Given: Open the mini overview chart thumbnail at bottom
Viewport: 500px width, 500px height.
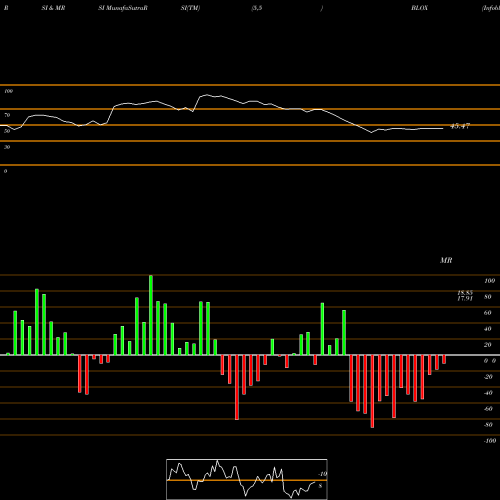Looking at the screenshot, I should (247, 479).
